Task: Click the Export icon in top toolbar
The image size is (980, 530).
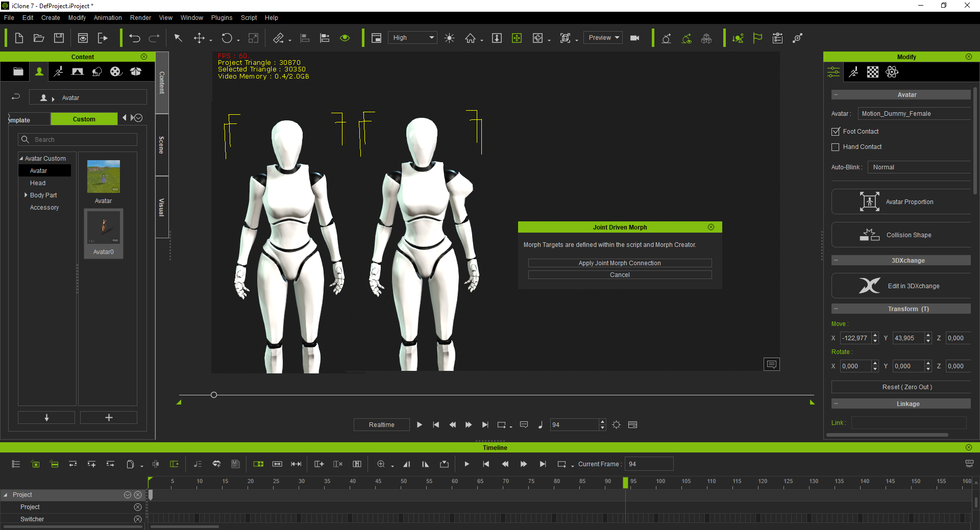Action: [103, 38]
